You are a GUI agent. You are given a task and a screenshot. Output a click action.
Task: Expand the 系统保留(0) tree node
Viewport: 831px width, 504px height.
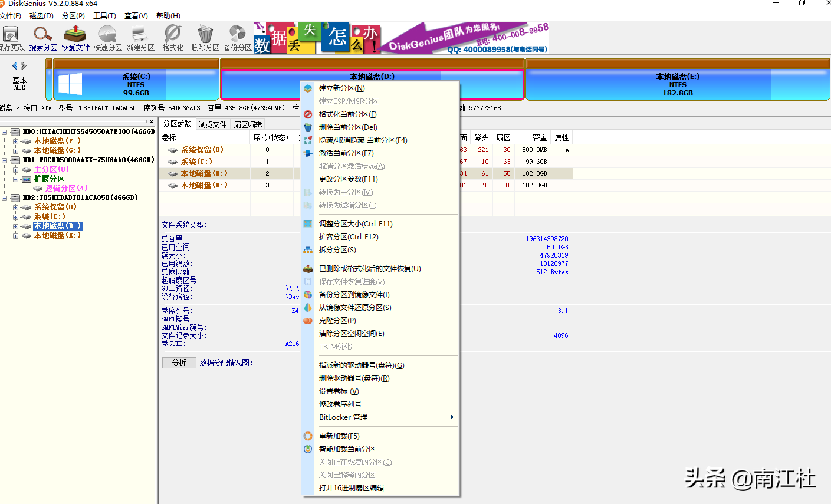click(x=15, y=207)
